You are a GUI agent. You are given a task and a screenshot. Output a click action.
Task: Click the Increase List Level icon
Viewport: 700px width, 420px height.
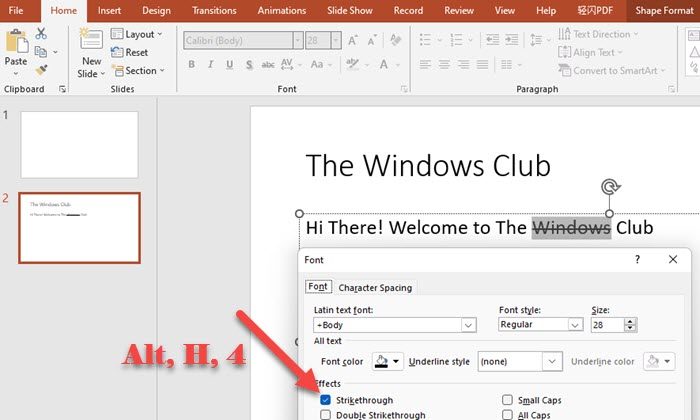pos(512,40)
